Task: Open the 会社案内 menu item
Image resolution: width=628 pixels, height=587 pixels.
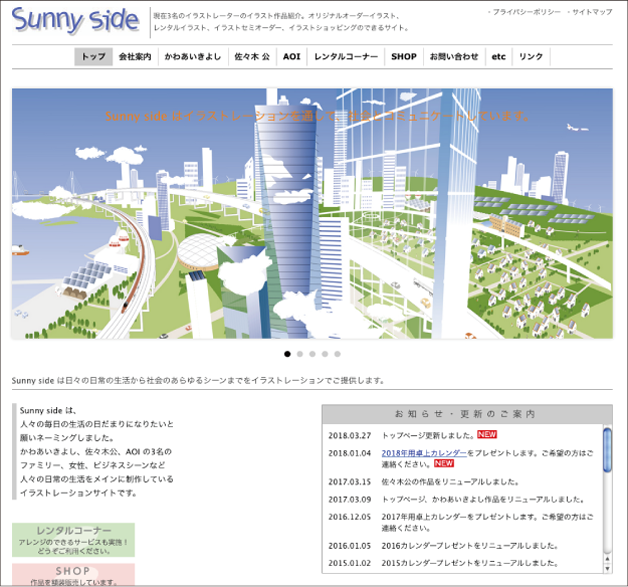Action: point(135,56)
